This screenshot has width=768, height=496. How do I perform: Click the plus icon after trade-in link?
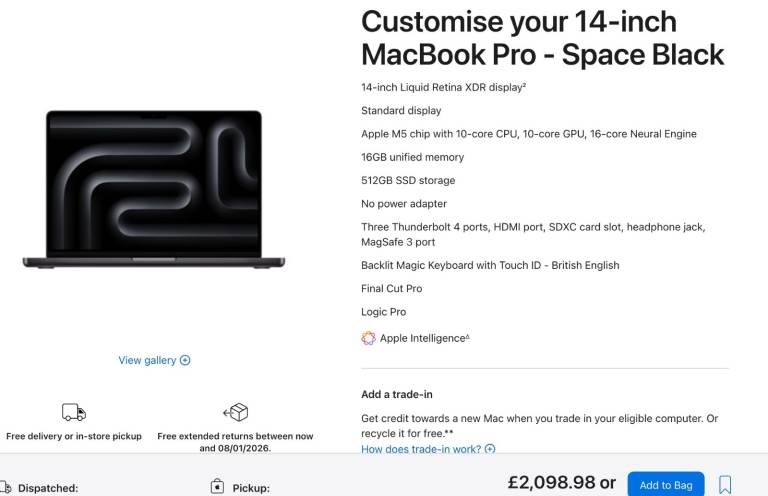(490, 449)
